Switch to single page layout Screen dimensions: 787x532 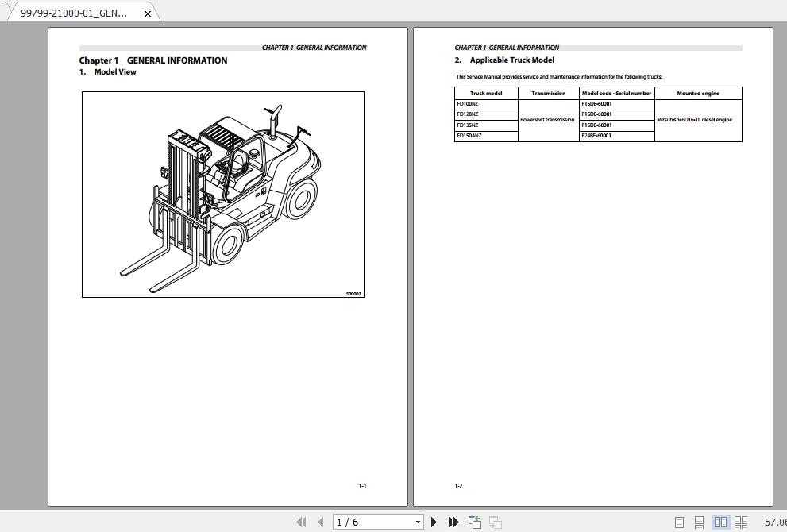tap(680, 522)
